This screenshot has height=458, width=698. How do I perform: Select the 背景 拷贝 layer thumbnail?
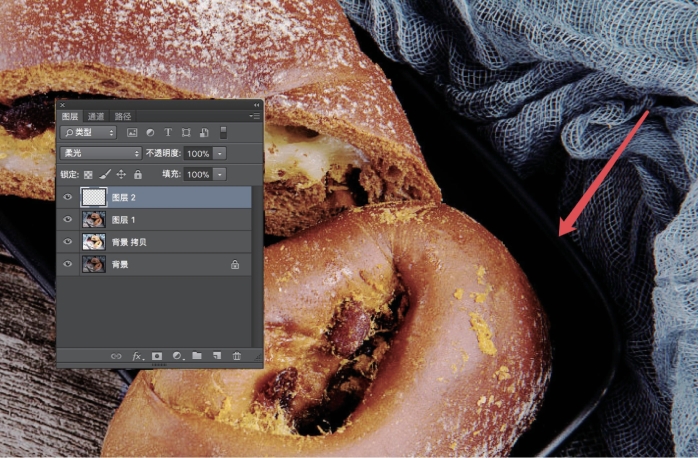(93, 242)
